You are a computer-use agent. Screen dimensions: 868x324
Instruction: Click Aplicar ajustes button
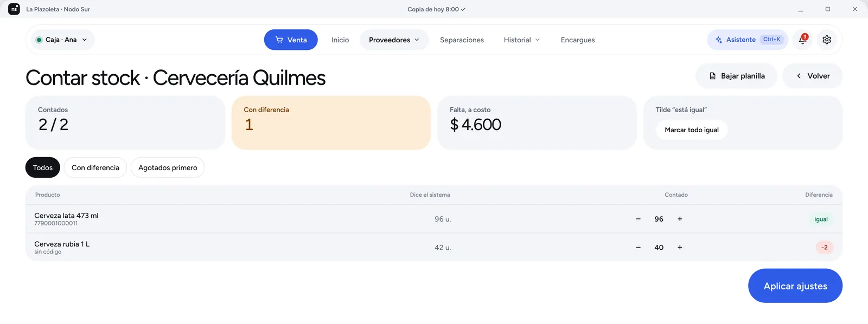[x=795, y=286]
